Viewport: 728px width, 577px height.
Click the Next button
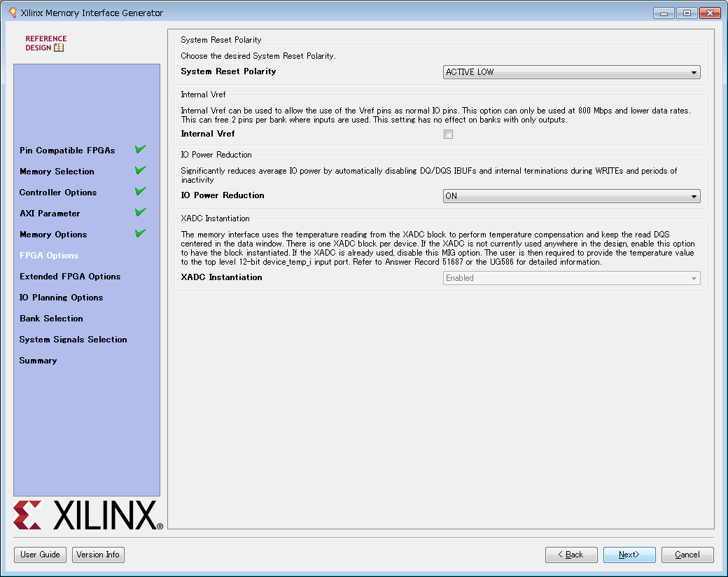coord(629,555)
